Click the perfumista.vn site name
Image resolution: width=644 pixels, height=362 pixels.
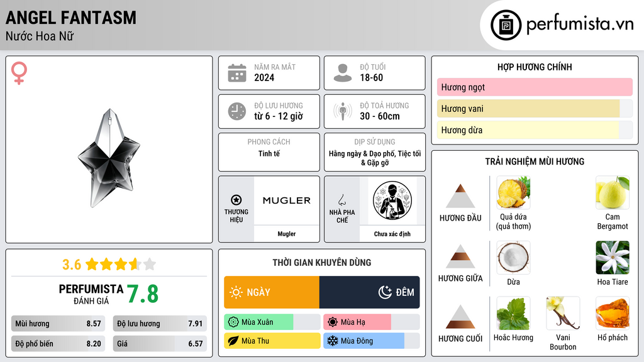[580, 25]
